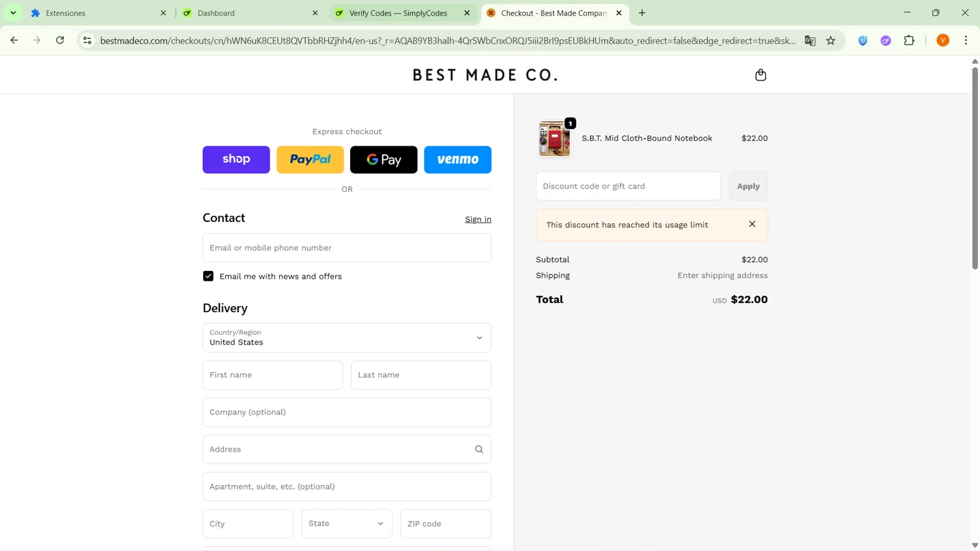This screenshot has width=980, height=551.
Task: Open the tab search dropdown arrow
Action: 13,13
